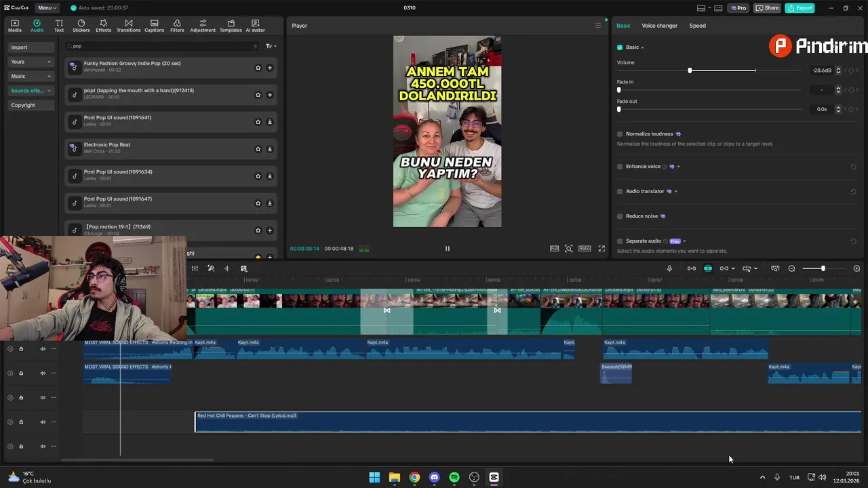This screenshot has width=868, height=488.
Task: Increment the Volume dB stepper
Action: coord(838,68)
